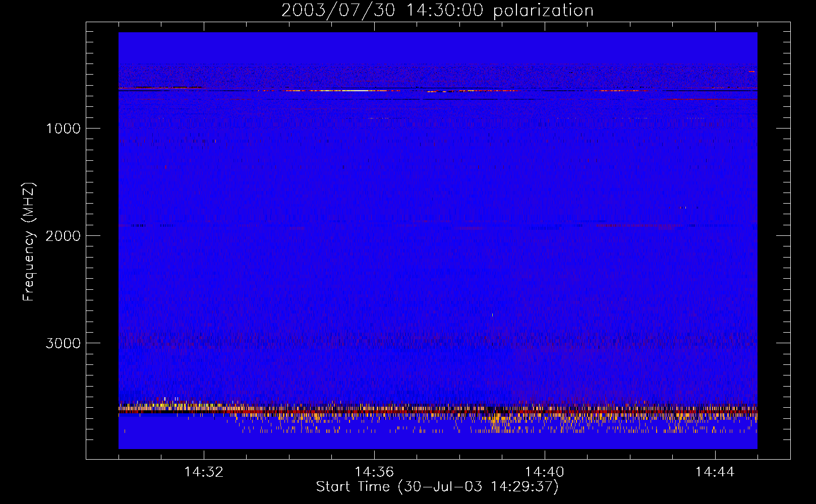
Task: Click the 3000 frequency tick label
Action: click(64, 343)
